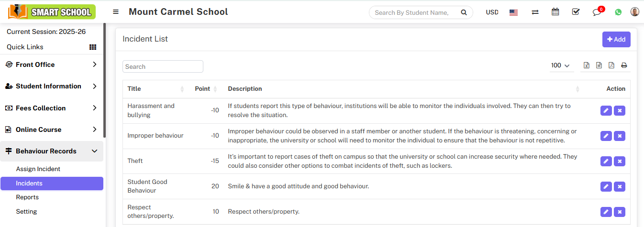Open the Reports submenu item
This screenshot has width=644, height=227.
point(27,197)
